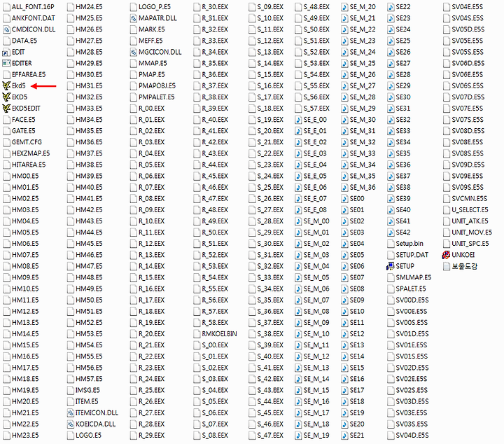Click the KOEICDA.DLL file icon
Screen dimensions: 504x444
71,424
